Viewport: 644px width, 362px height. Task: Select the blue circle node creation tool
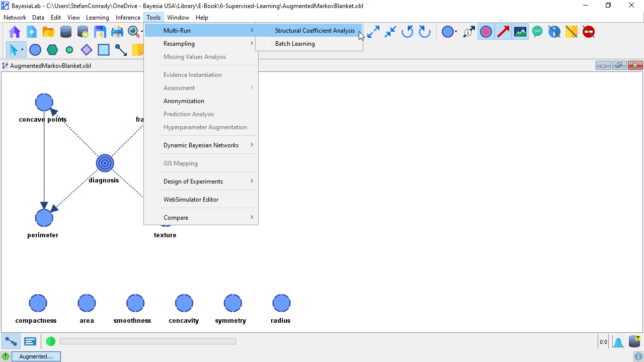tap(35, 50)
